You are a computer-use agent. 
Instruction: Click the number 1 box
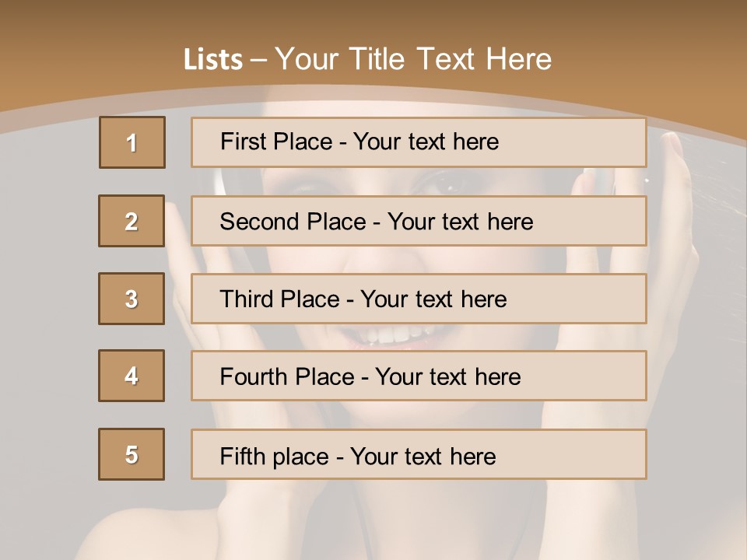132,142
